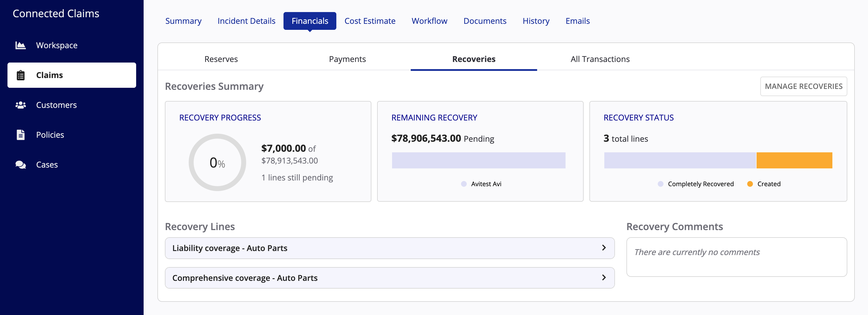
Task: Click the Policies document icon
Action: click(21, 135)
